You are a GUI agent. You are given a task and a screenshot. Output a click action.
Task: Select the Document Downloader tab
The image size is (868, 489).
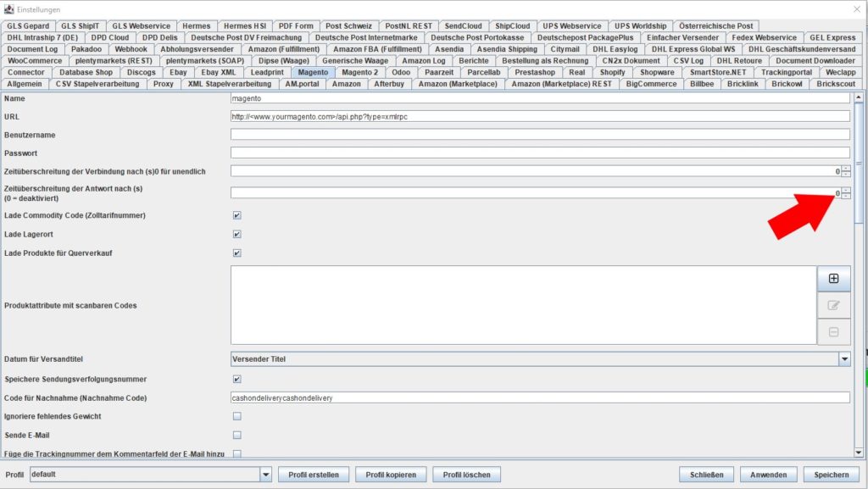[x=815, y=61]
